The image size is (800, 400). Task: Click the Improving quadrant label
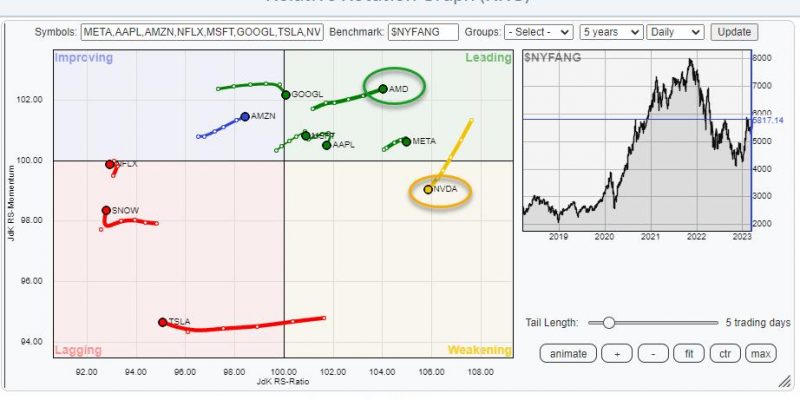pyautogui.click(x=84, y=58)
